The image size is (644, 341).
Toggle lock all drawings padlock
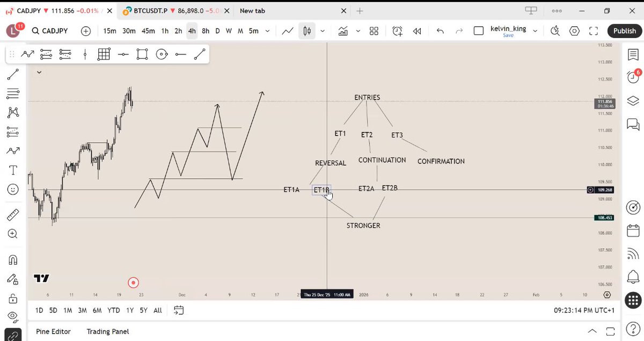13,298
